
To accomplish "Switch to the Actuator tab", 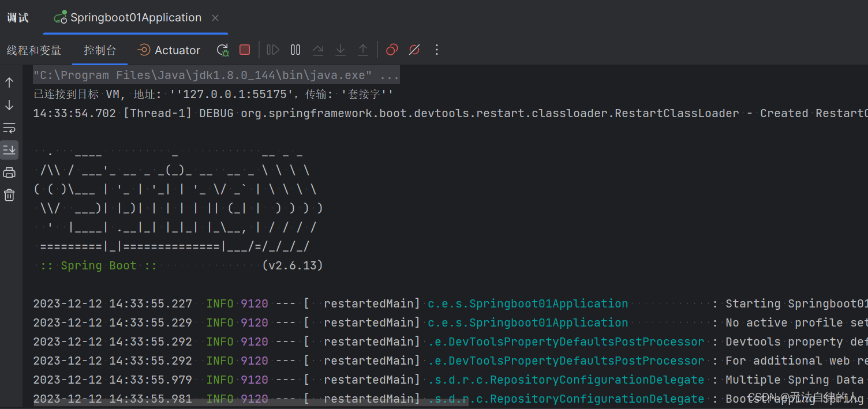I will (169, 50).
